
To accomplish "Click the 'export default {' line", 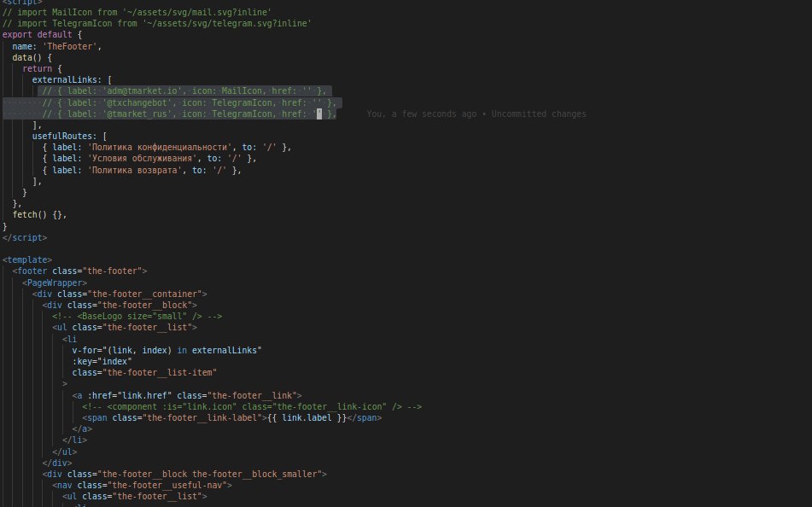I will click(x=42, y=35).
